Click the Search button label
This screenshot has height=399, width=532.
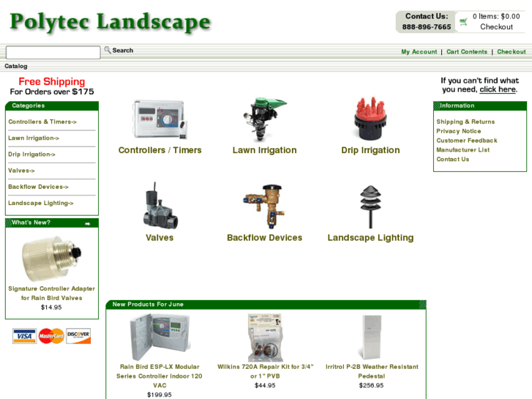[123, 51]
